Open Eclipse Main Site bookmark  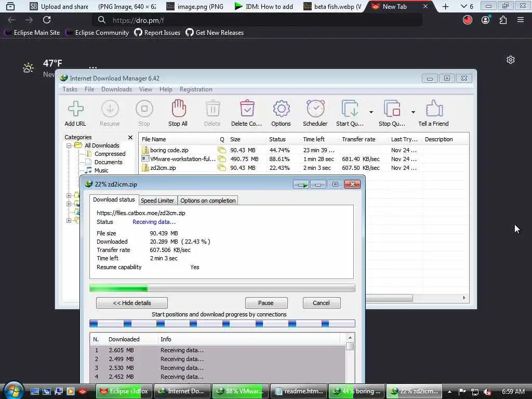(x=32, y=33)
